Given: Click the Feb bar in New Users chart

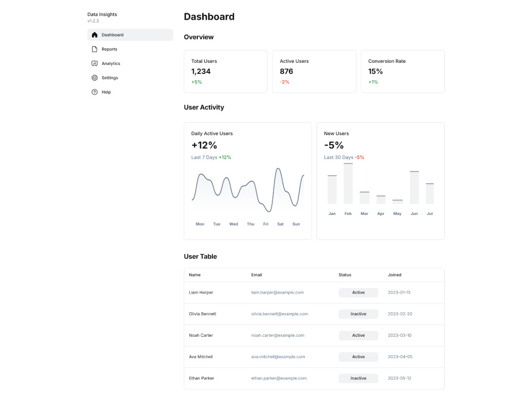Looking at the screenshot, I should [x=348, y=184].
